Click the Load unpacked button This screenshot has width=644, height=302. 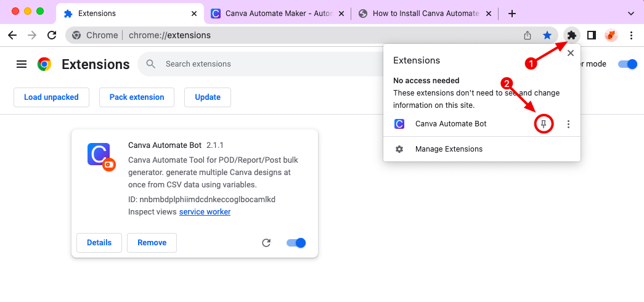[x=51, y=97]
